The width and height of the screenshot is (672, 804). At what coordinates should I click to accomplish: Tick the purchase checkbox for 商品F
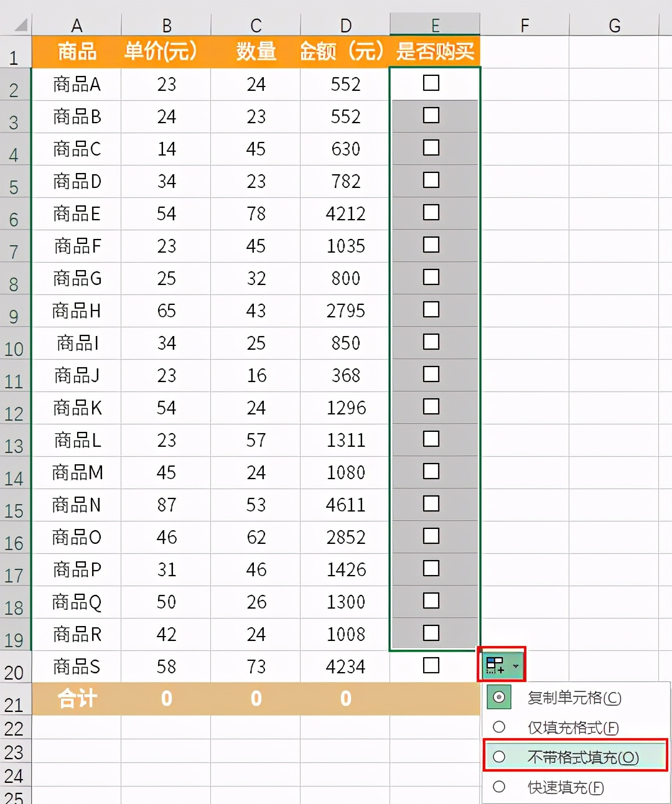[431, 245]
